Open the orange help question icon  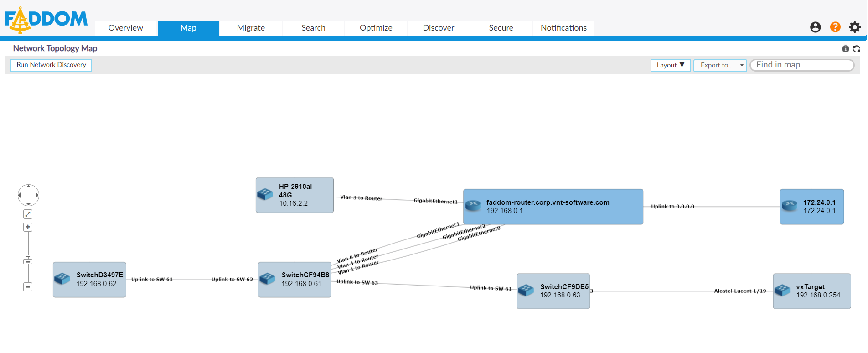[835, 27]
